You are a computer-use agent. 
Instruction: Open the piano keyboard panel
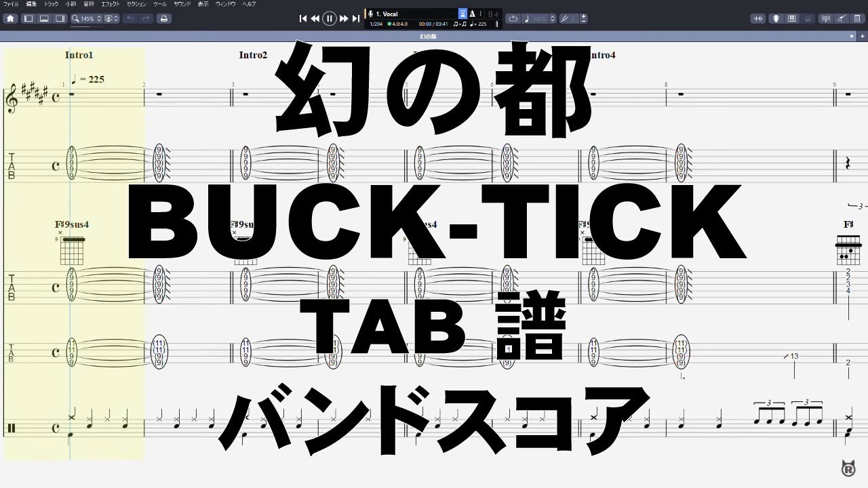click(x=791, y=18)
